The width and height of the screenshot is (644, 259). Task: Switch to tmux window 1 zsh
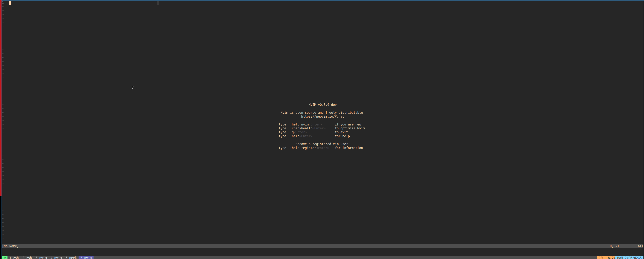(14, 258)
